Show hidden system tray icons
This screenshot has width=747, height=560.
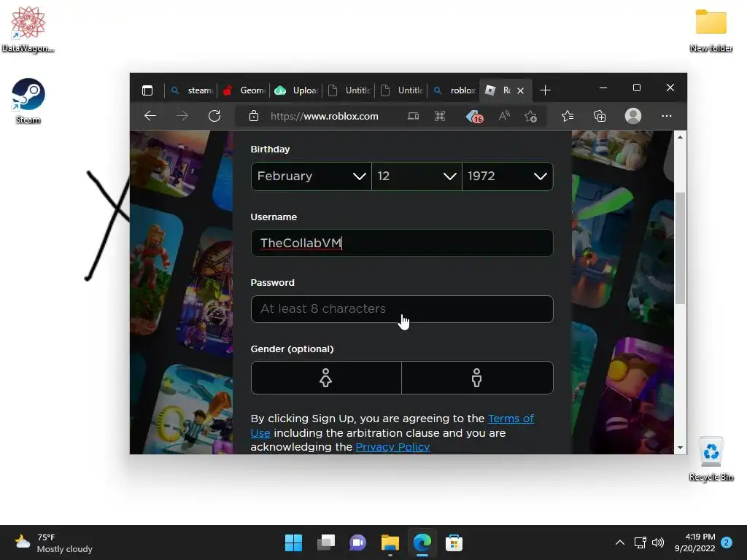[x=620, y=542]
